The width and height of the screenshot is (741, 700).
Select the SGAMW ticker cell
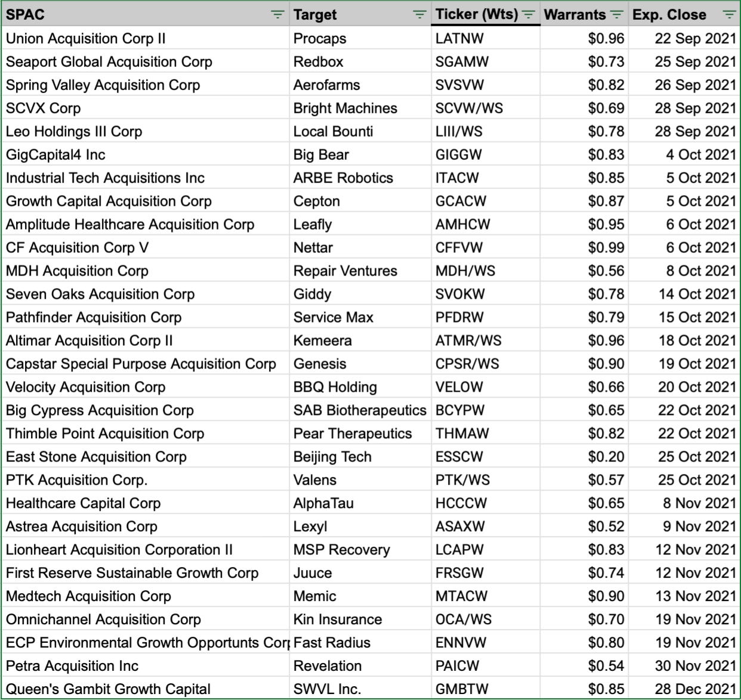tap(486, 62)
